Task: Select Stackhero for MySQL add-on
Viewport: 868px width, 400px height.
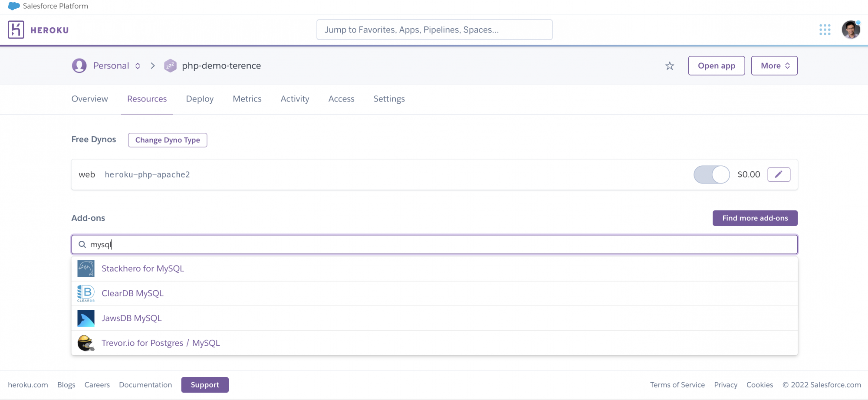Action: [x=434, y=269]
